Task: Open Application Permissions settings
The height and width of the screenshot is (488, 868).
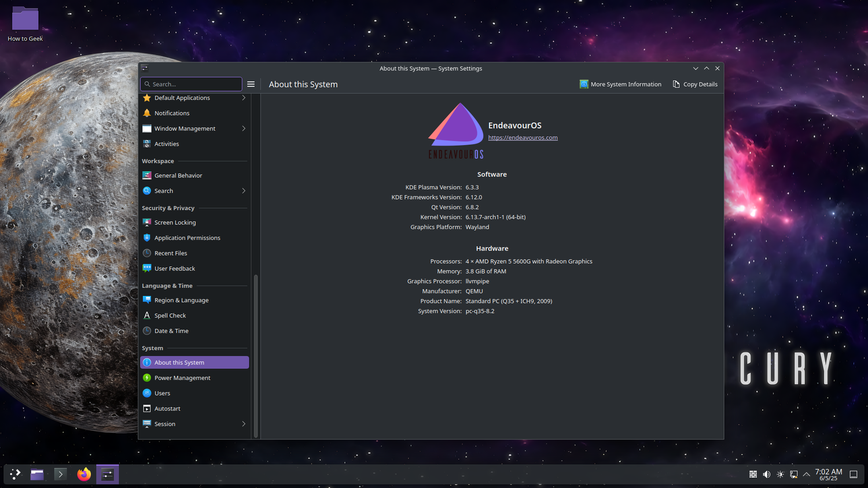Action: 194,238
